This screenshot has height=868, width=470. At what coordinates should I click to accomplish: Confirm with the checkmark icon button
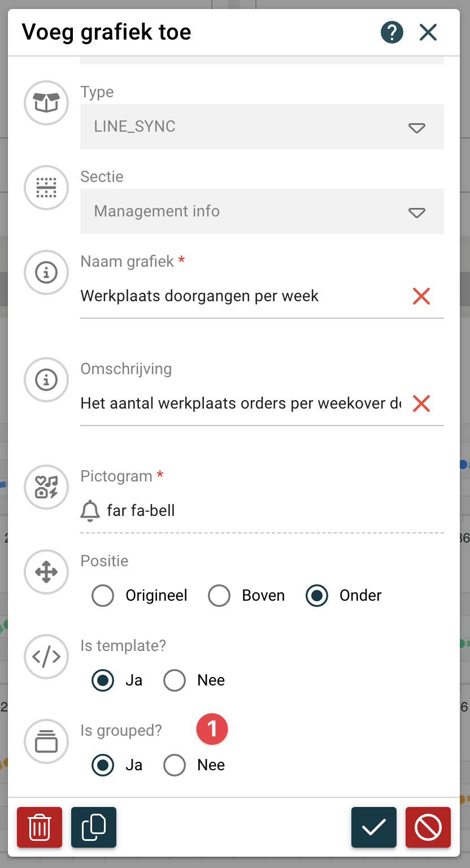(x=374, y=827)
